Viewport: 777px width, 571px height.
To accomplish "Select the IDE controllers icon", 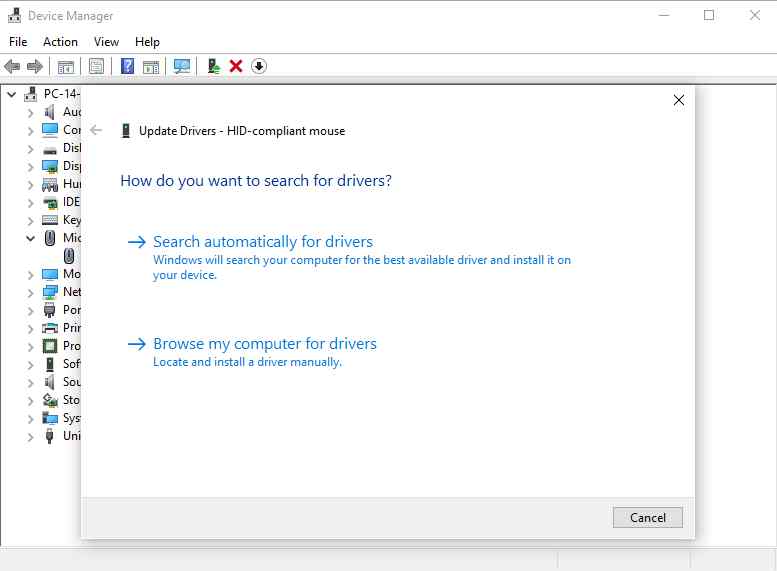I will tap(50, 202).
